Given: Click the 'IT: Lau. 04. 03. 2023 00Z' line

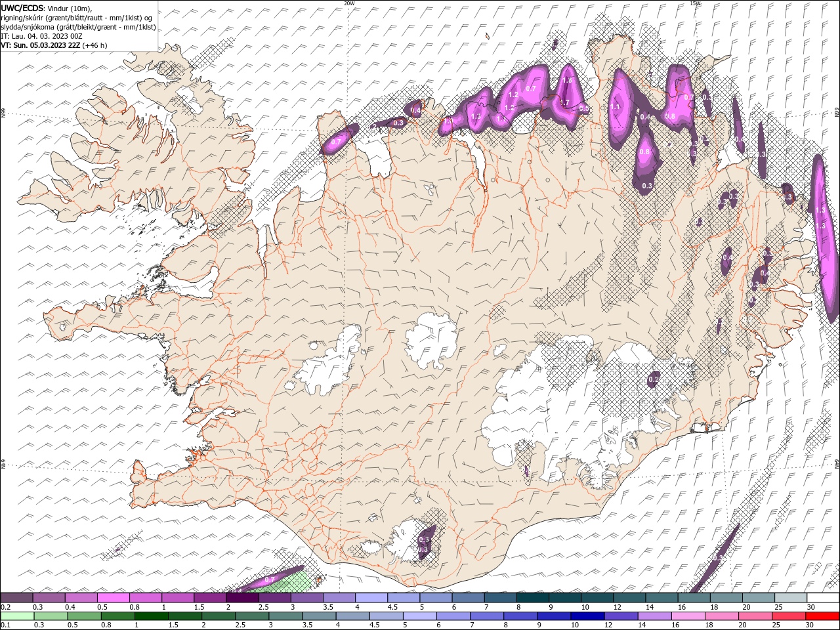Looking at the screenshot, I should pos(41,36).
